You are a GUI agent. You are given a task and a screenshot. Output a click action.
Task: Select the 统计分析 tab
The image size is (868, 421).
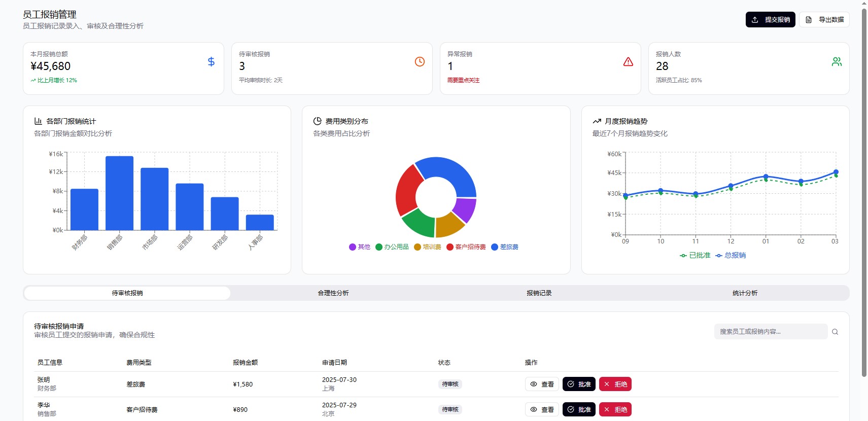click(745, 293)
